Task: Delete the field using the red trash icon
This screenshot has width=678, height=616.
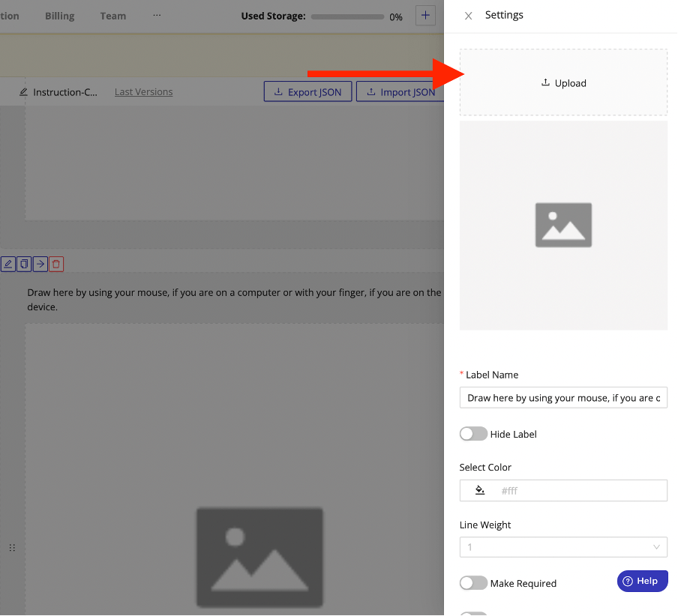Action: (x=55, y=264)
